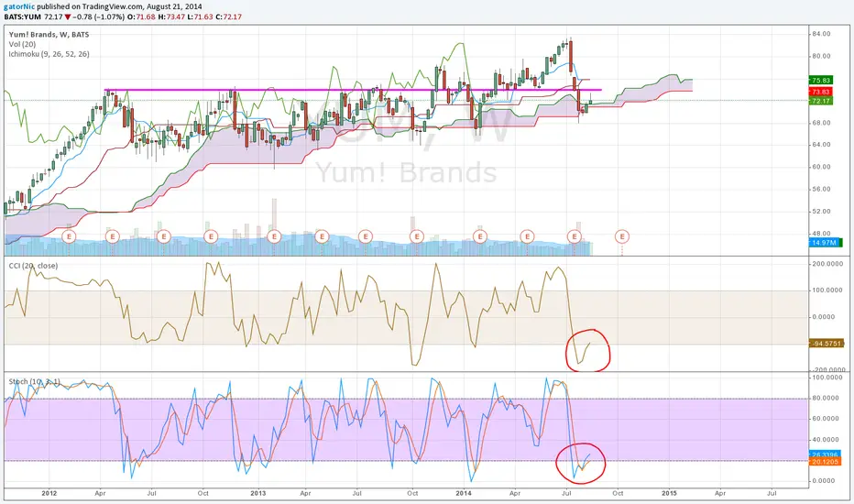
Task: Click the earnings E marker for late April 2013
Action: [322, 236]
